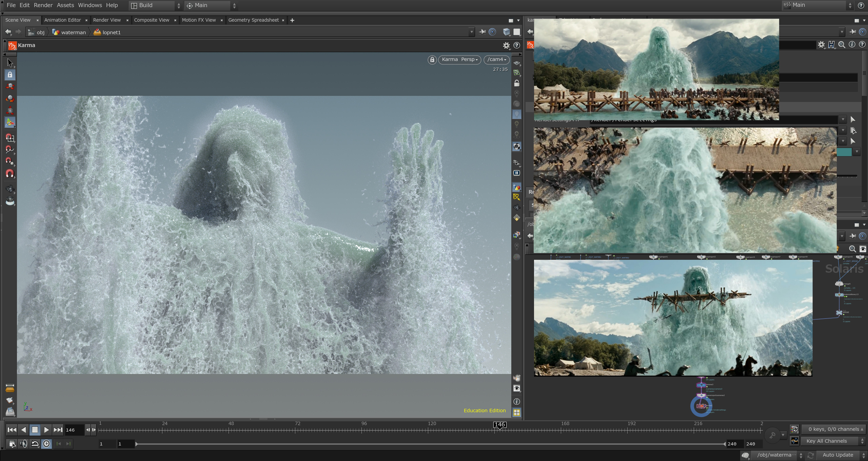This screenshot has width=868, height=461.
Task: Activate the Rotate tool in left toolbar
Action: 10,99
